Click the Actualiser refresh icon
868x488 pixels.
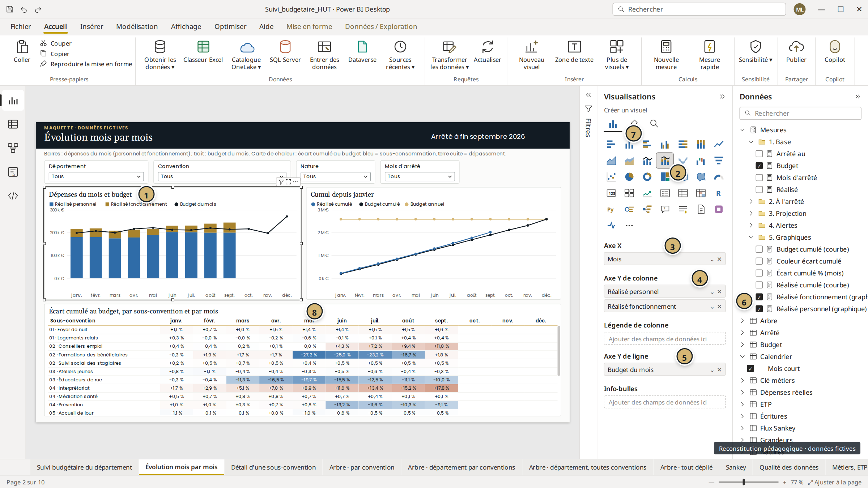[x=487, y=47]
